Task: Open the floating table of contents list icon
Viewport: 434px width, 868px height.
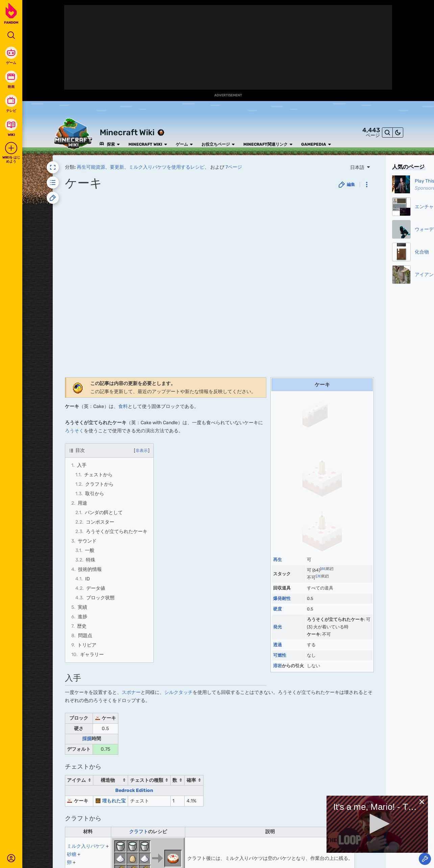Action: [53, 183]
